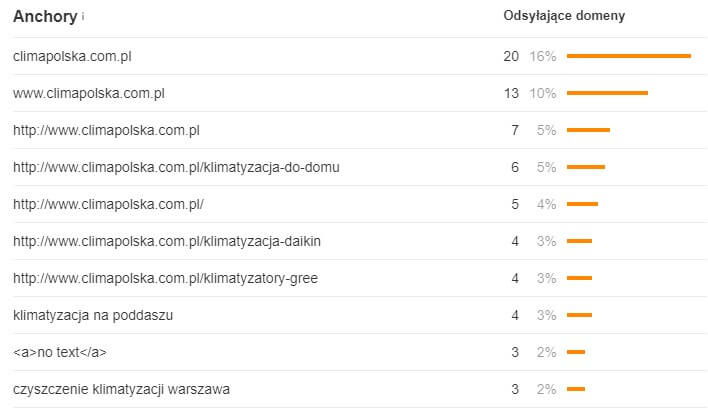
Task: Click the orange bar for 10% share
Action: (607, 93)
